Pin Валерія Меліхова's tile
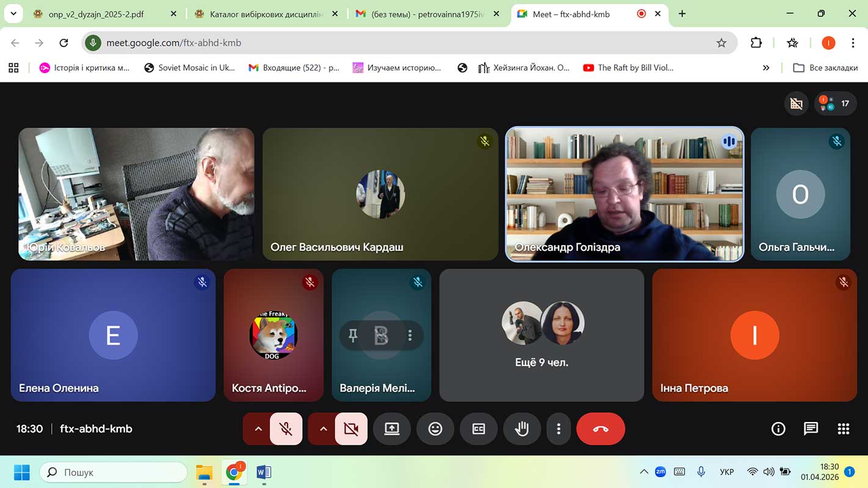868x488 pixels. (353, 335)
